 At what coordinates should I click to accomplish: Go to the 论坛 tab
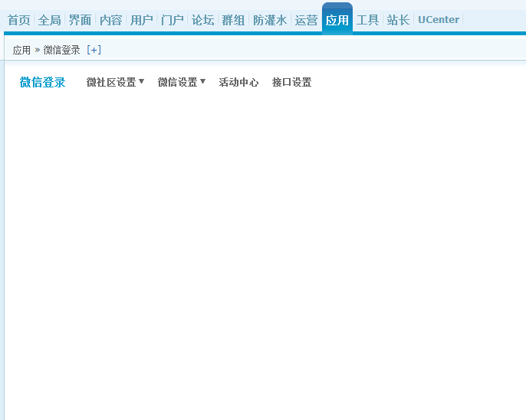202,20
